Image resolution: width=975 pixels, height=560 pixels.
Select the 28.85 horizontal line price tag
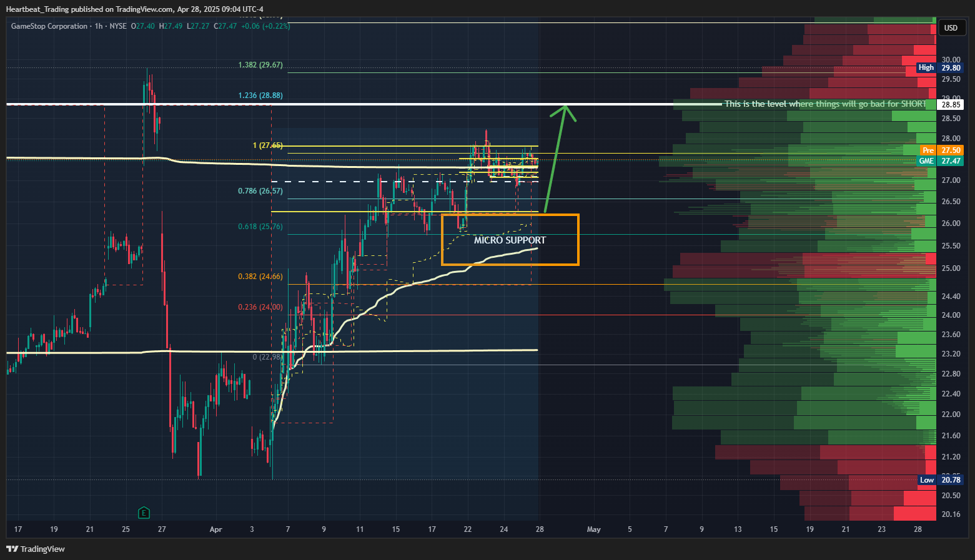(951, 105)
